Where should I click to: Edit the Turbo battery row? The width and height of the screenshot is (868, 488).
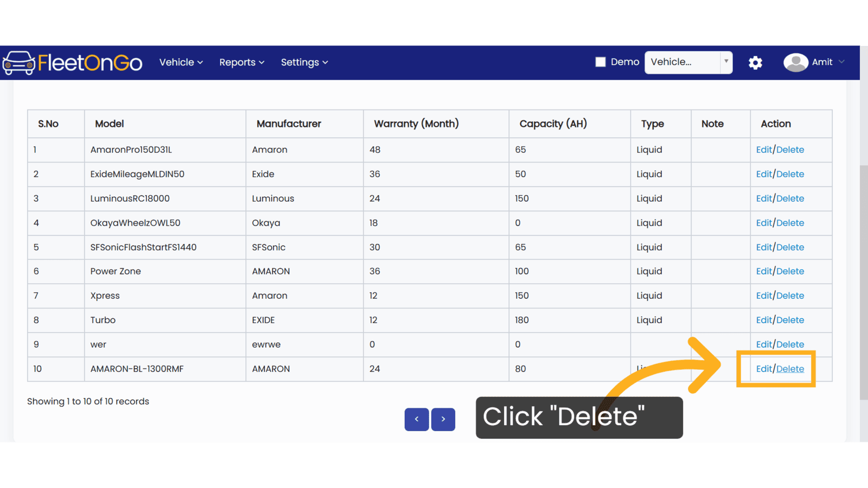point(764,320)
